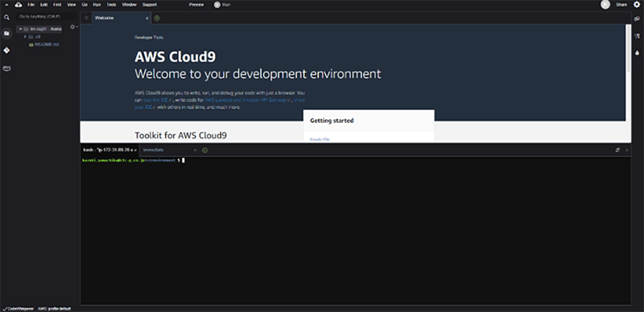The height and width of the screenshot is (312, 644).
Task: Click the Welcome page vertical scrollbar
Action: click(x=629, y=48)
